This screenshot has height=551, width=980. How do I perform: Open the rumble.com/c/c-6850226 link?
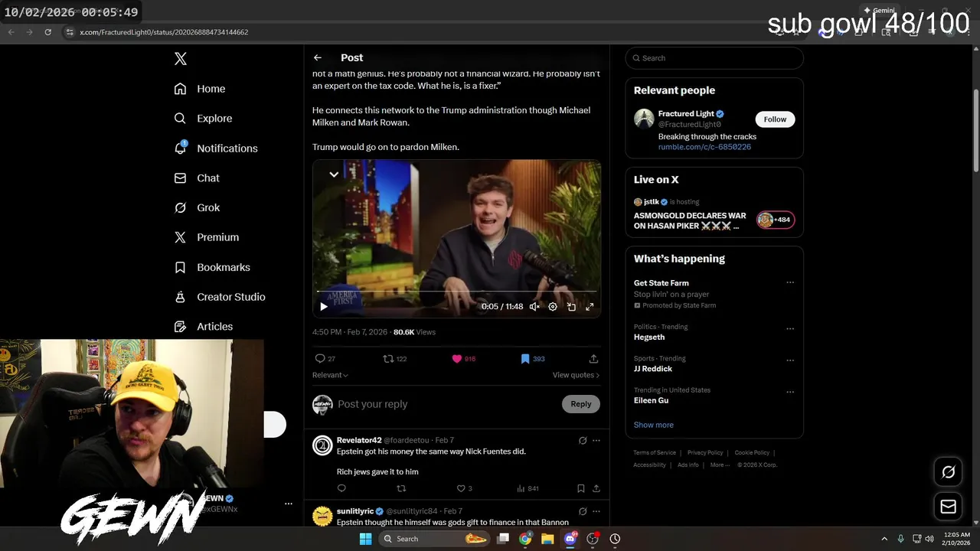coord(704,147)
